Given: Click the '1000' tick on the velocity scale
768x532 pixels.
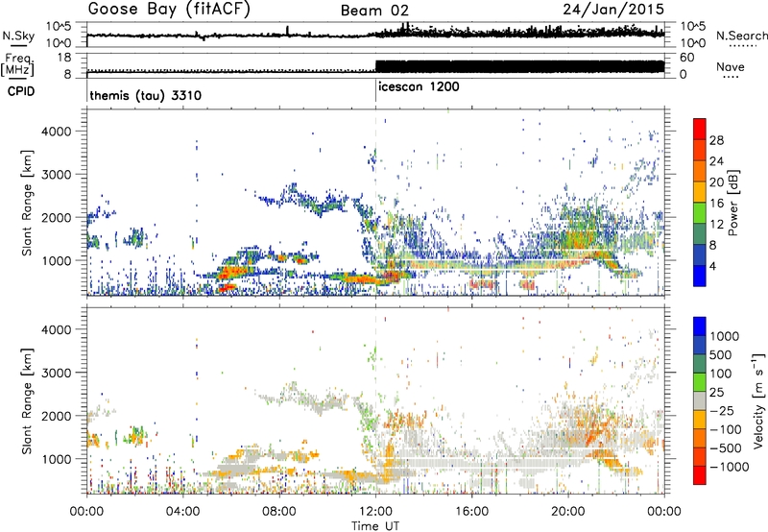Looking at the screenshot, I should tap(724, 336).
